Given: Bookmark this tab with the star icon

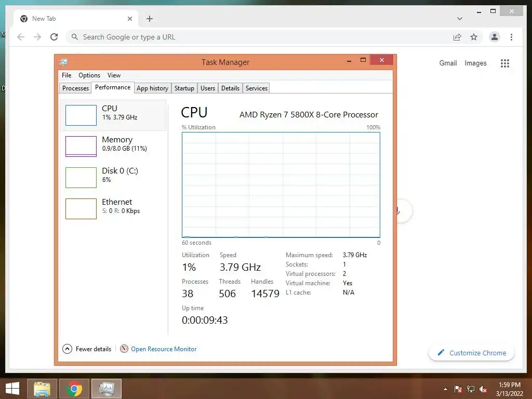Looking at the screenshot, I should 474,37.
